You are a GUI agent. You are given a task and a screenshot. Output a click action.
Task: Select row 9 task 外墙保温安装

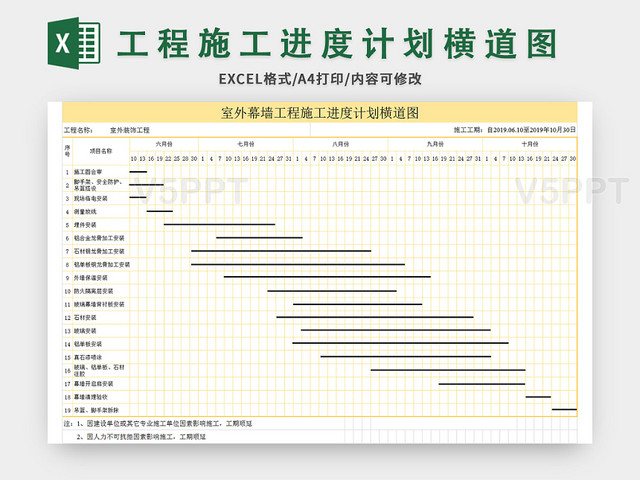[91, 278]
